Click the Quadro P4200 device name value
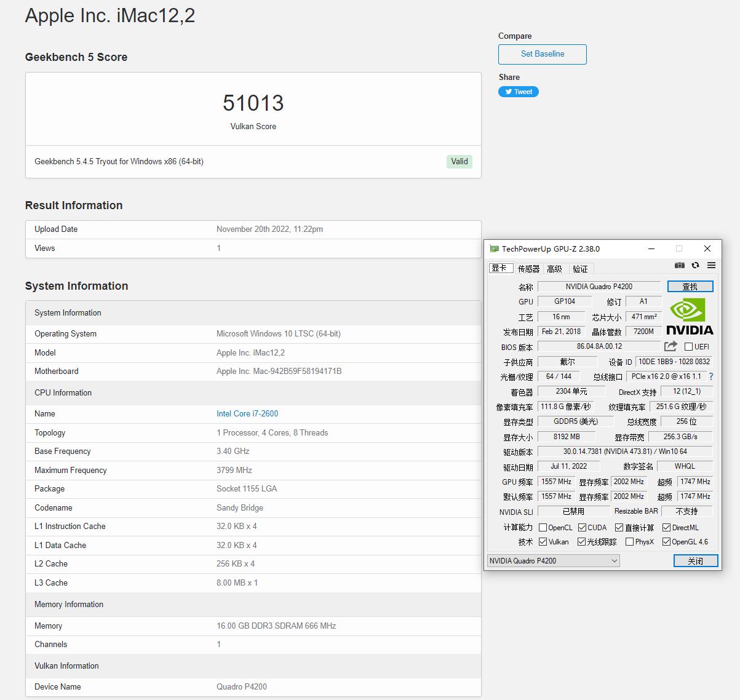Screen dimensions: 740x700 (x=242, y=686)
